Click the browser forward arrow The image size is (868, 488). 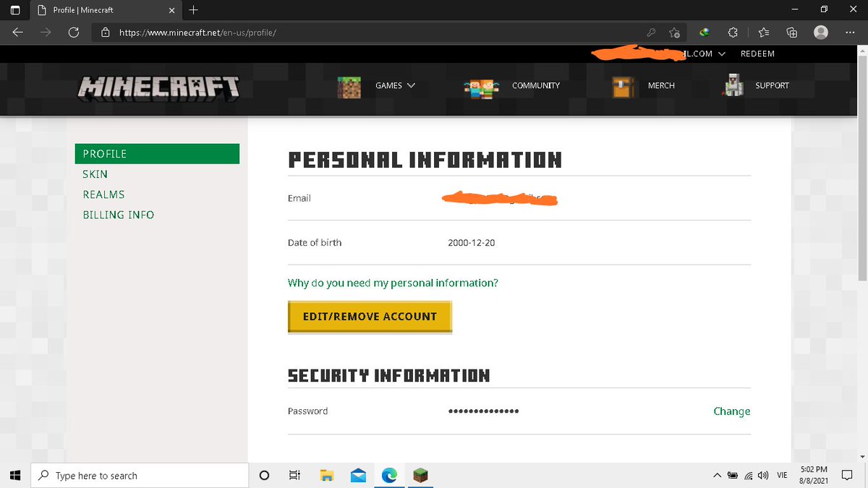(x=46, y=33)
